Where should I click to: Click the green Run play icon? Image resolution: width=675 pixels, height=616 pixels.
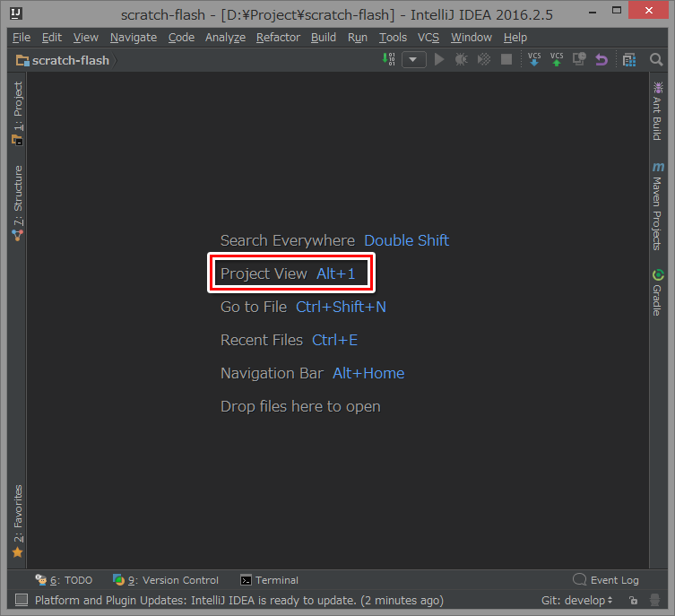coord(439,59)
